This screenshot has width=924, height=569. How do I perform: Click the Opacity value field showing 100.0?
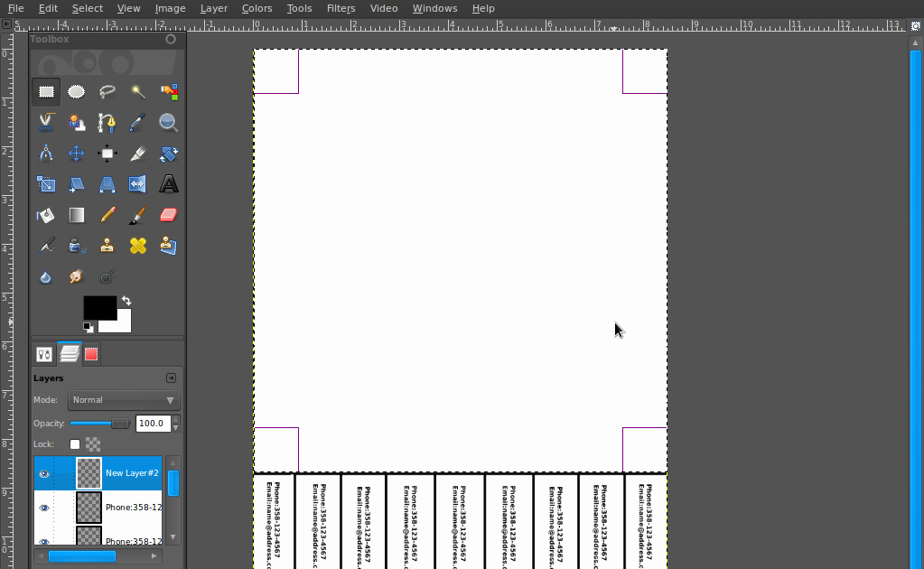(x=154, y=424)
